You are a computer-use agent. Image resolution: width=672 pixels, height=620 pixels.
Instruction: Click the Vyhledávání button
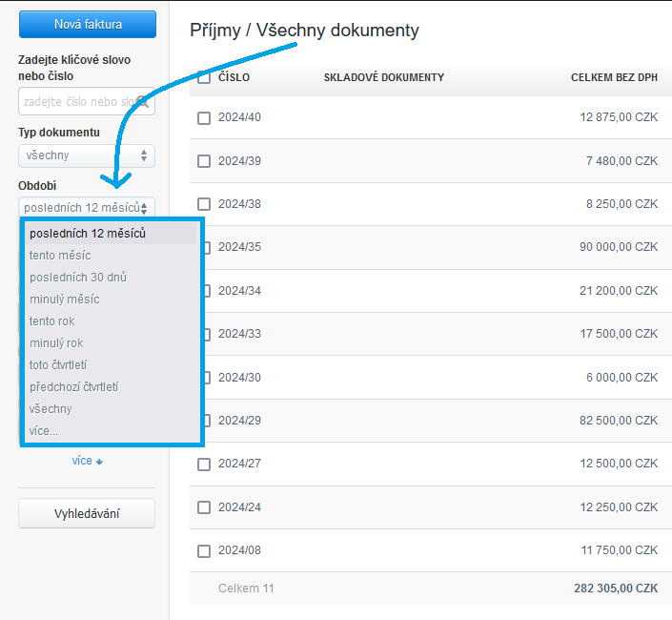[87, 513]
